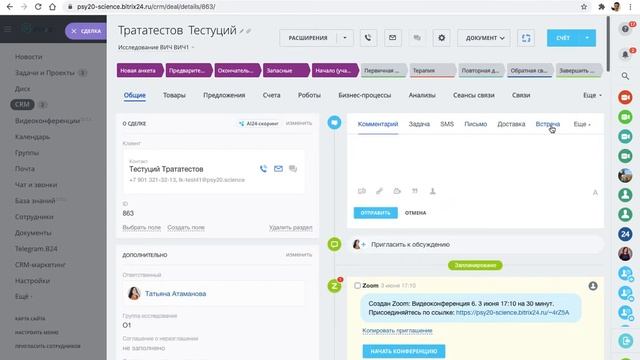Open Календарь in left sidebar
Screen dimensions: 640x360
pyautogui.click(x=33, y=137)
